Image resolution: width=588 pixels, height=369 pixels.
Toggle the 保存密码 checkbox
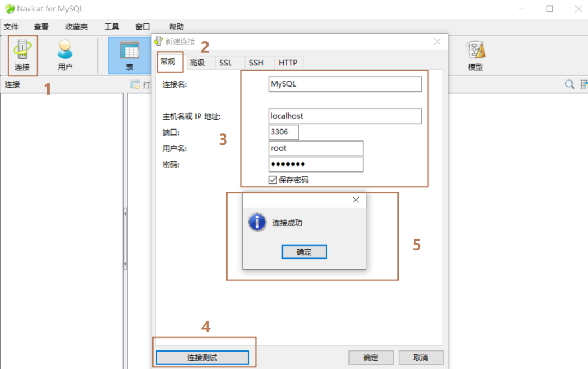(x=273, y=180)
